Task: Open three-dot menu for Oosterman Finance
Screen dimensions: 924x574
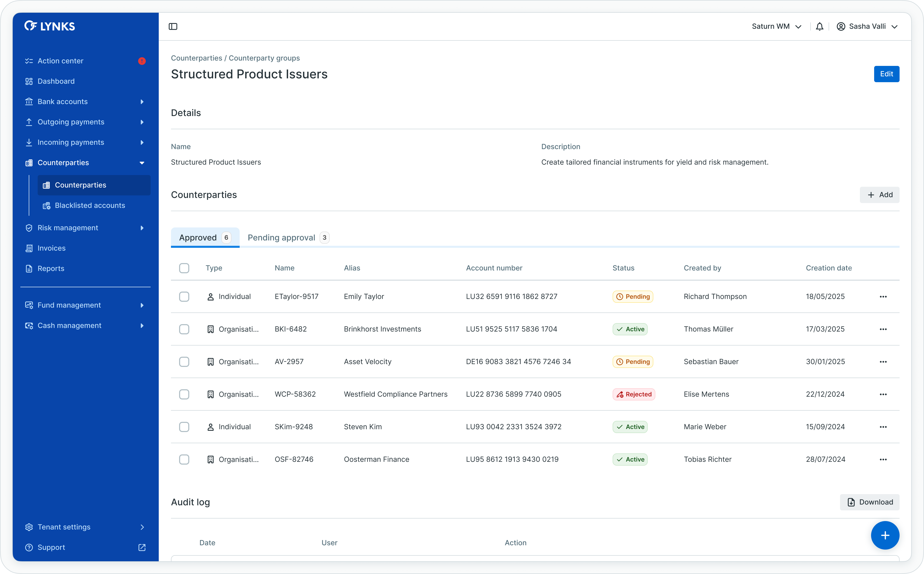Action: pos(883,460)
